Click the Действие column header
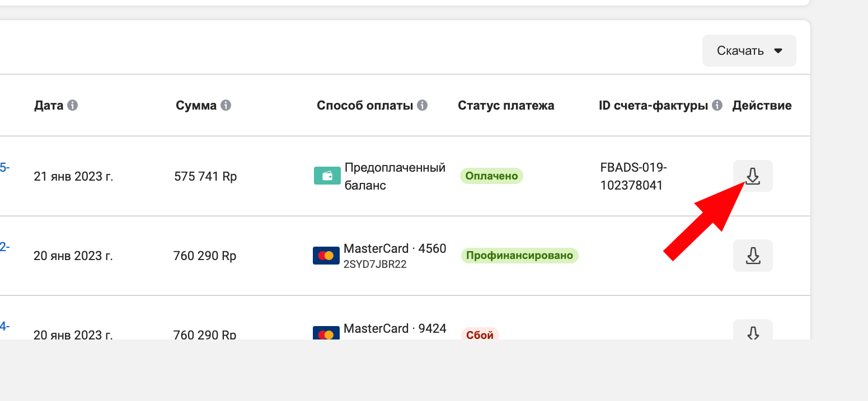The height and width of the screenshot is (401, 868). tap(762, 105)
